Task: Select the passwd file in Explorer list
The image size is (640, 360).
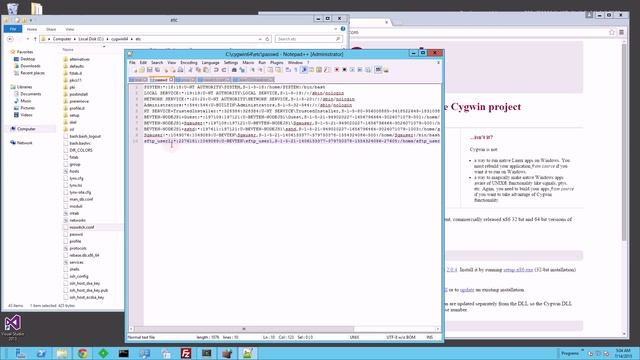Action: [76, 234]
